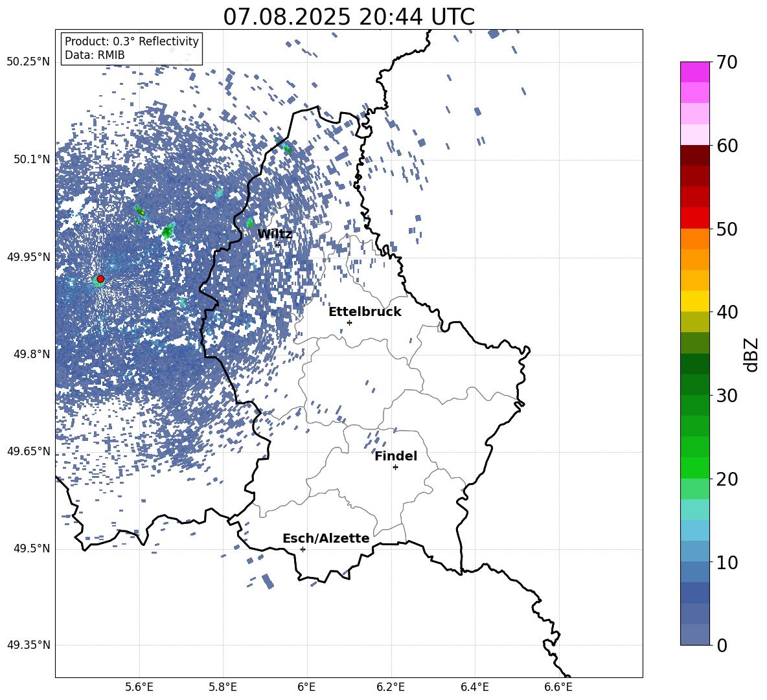
Task: Click the dBZ colorbar axis label
Action: [752, 354]
